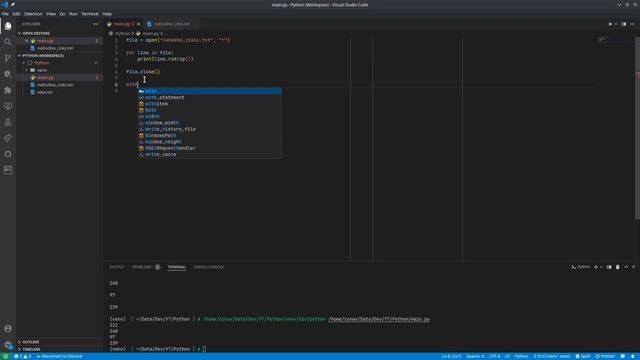Open the Explorer view in the activity bar

coord(8,26)
